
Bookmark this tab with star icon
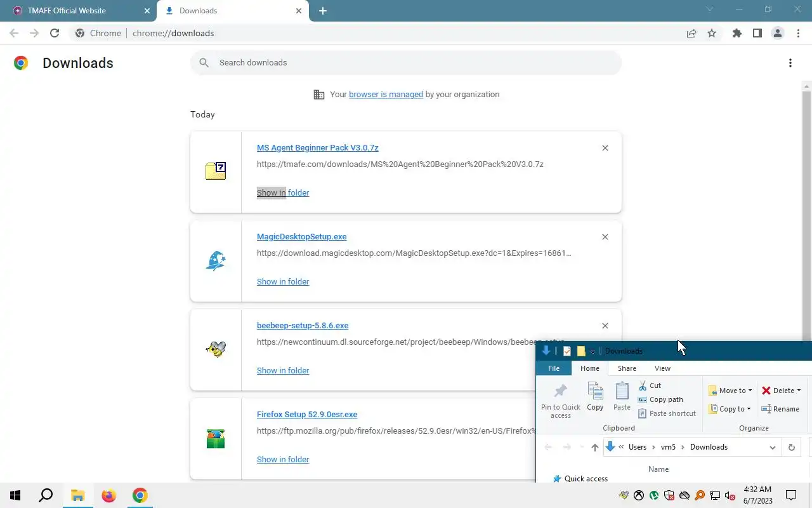tap(712, 33)
